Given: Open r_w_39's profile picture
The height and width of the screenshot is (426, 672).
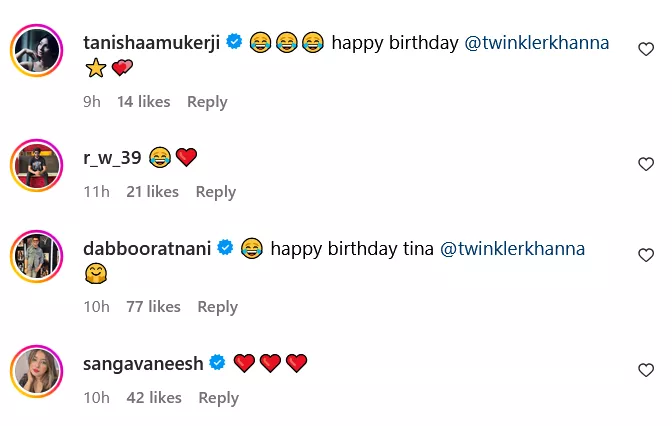Looking at the screenshot, I should click(x=37, y=164).
